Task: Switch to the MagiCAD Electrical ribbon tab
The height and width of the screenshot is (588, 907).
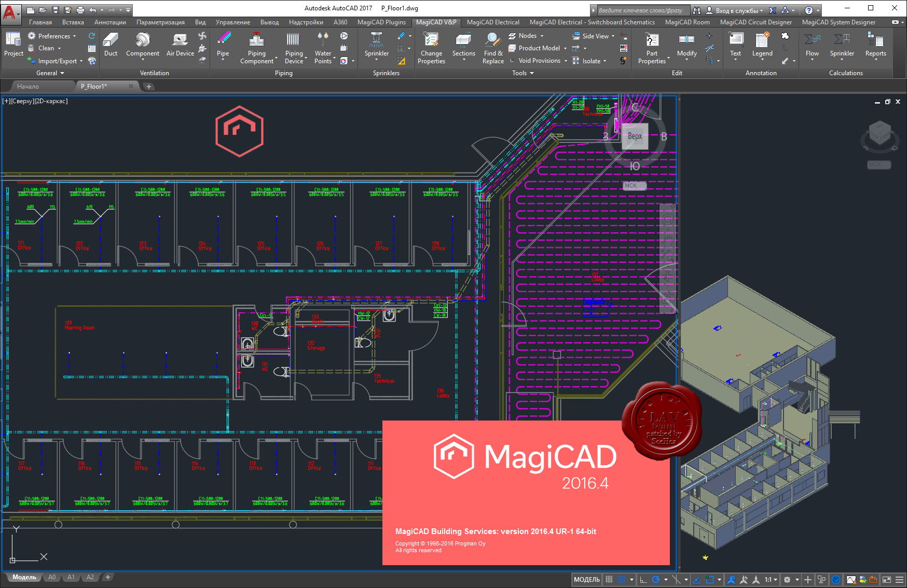Action: coord(493,22)
